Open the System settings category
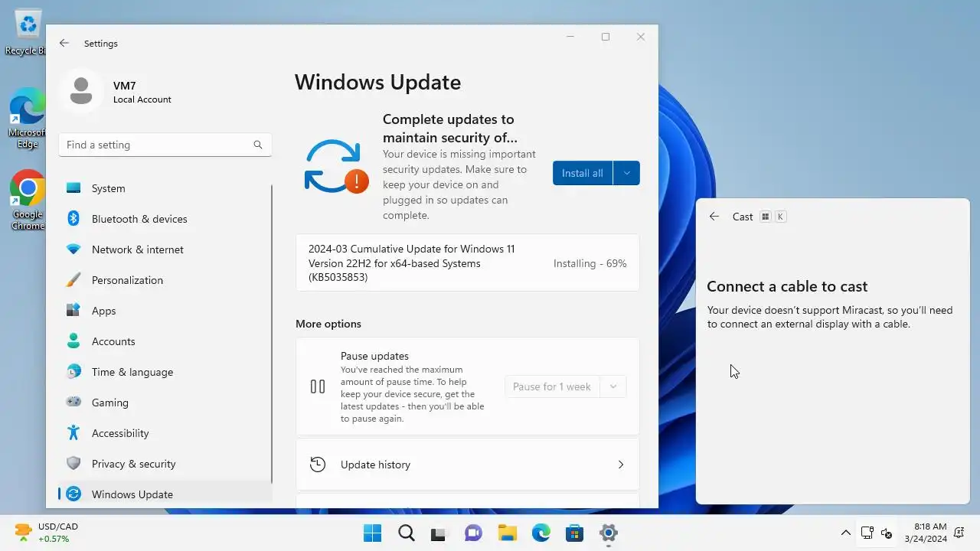The width and height of the screenshot is (980, 551). [165, 188]
